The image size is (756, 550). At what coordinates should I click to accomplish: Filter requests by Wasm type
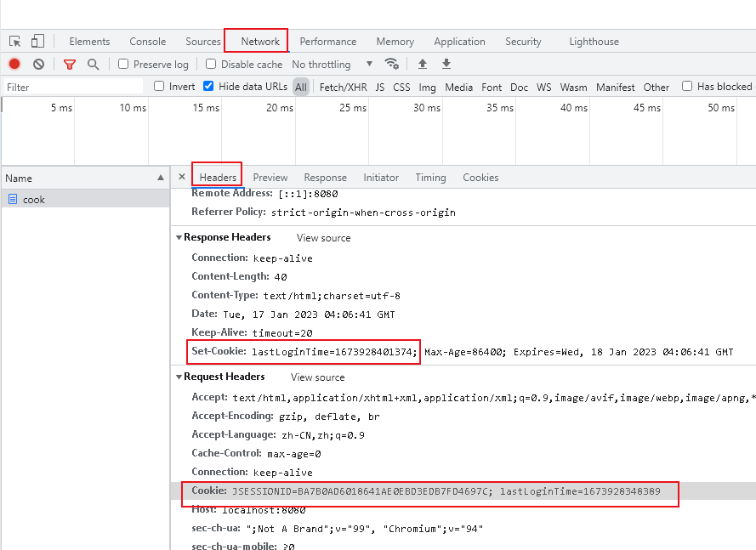point(573,88)
